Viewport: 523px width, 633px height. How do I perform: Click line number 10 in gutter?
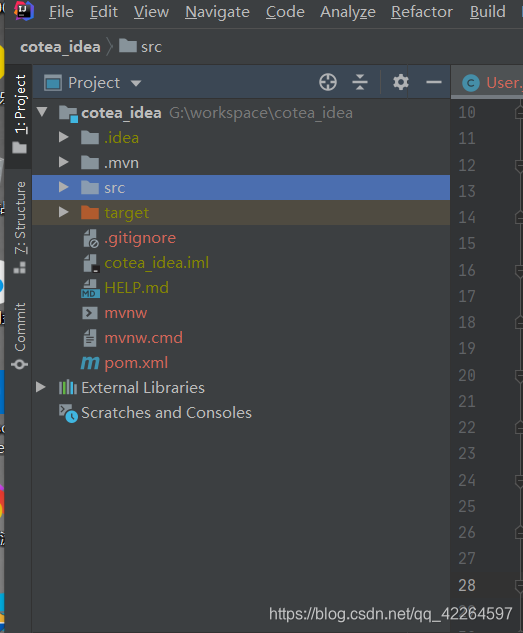[x=467, y=112]
